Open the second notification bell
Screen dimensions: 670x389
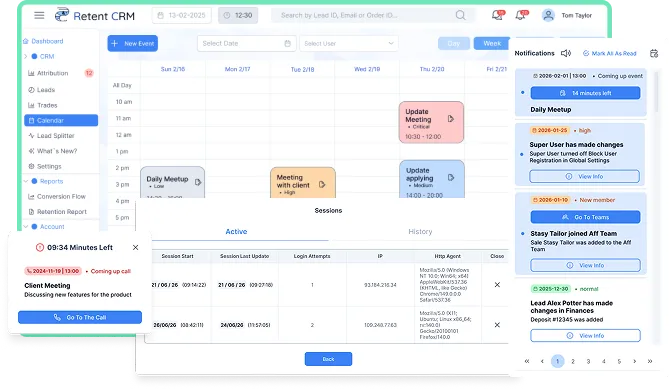[x=521, y=15]
